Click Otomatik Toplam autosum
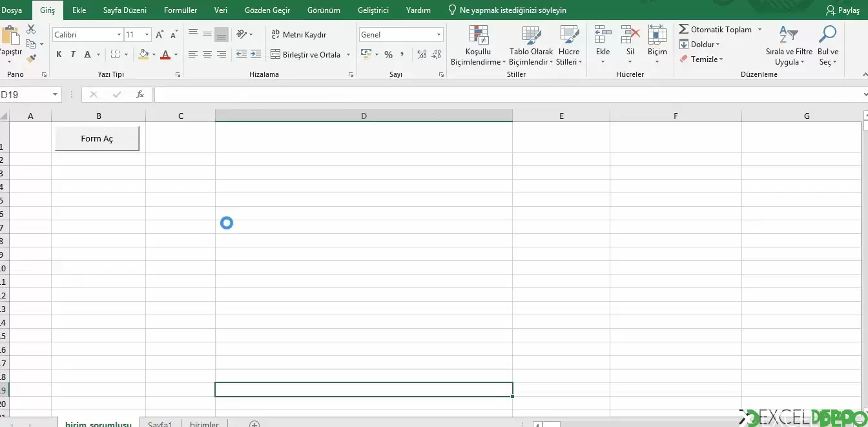Image resolution: width=868 pixels, height=427 pixels. click(716, 29)
